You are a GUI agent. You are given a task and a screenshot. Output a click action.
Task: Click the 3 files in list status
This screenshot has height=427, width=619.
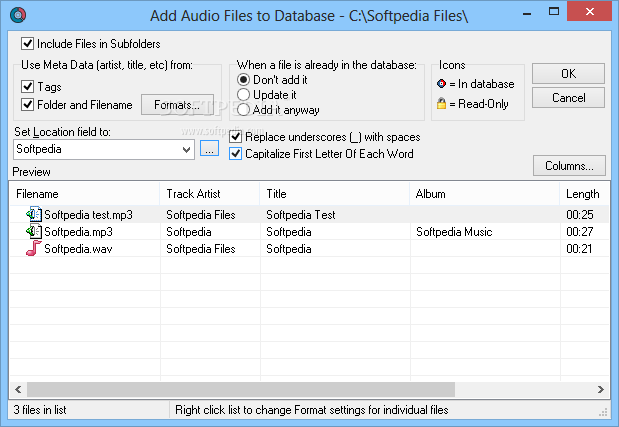tap(40, 410)
